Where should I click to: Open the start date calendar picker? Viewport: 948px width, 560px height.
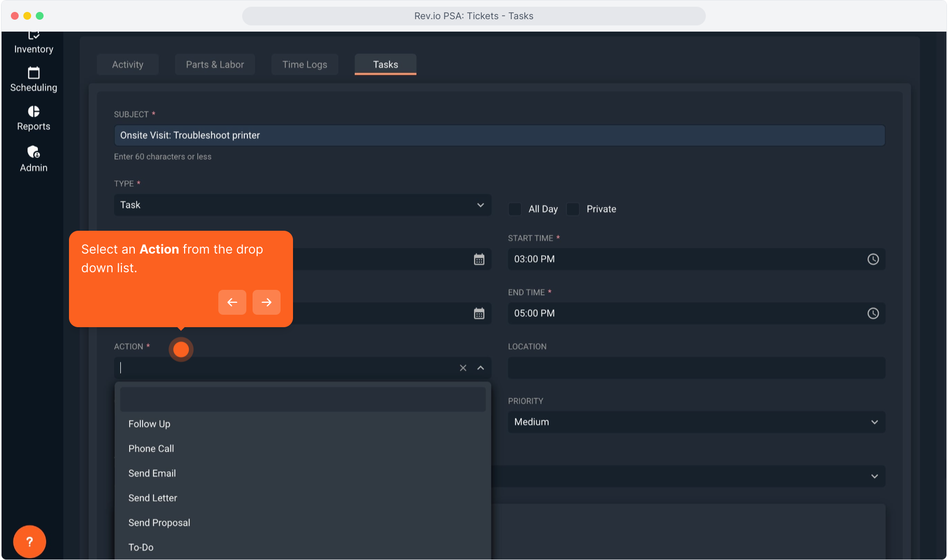(479, 259)
